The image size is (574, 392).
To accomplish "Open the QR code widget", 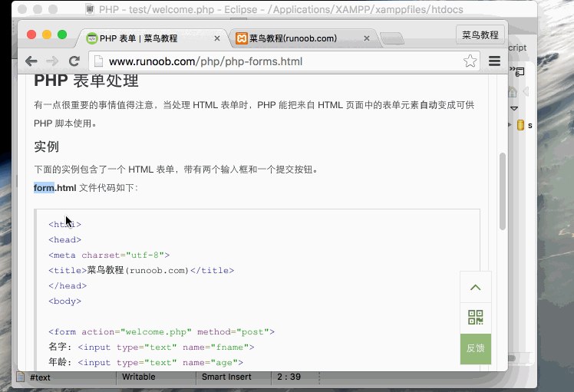I will coord(476,318).
